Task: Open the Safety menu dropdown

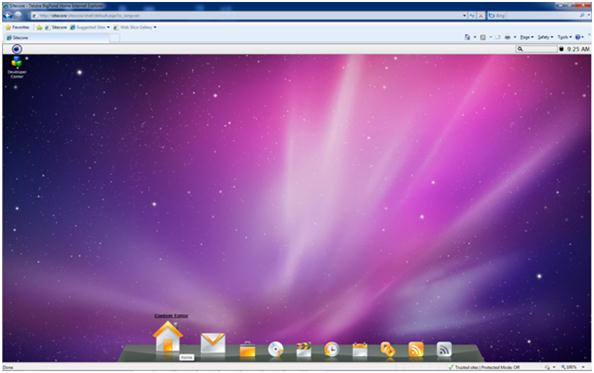Action: coord(545,37)
